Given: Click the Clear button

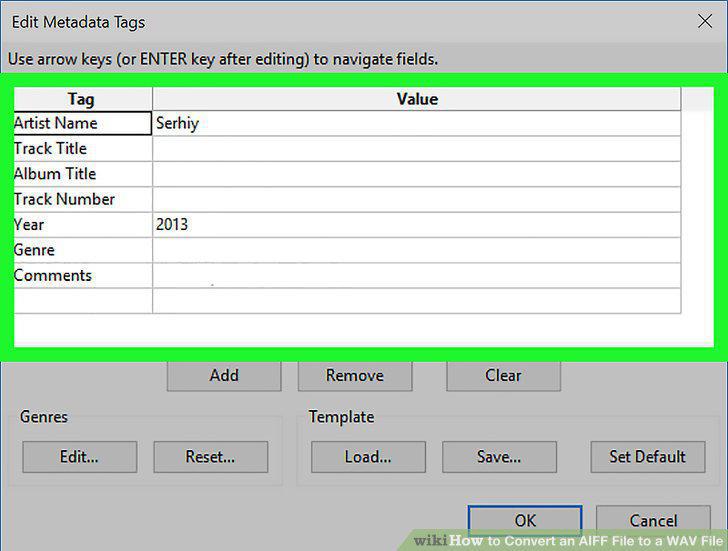Looking at the screenshot, I should point(503,375).
